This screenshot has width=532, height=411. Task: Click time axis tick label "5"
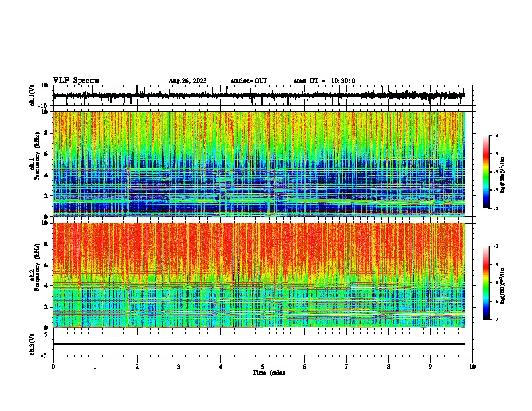(263, 367)
